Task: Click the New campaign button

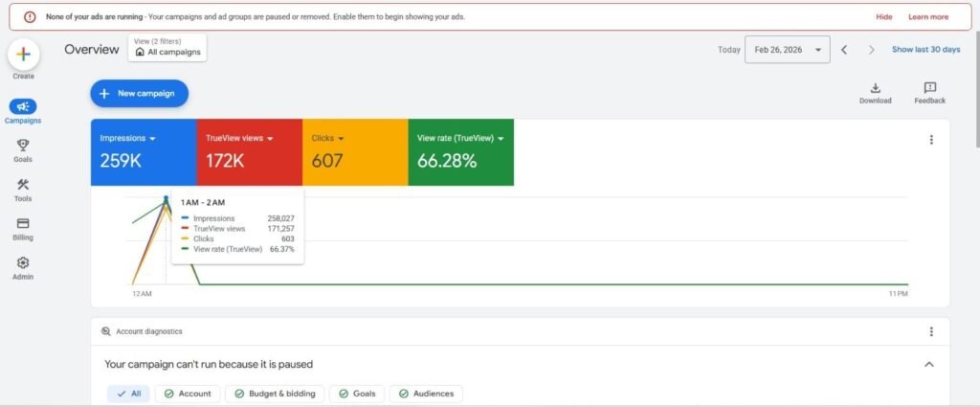Action: [139, 93]
